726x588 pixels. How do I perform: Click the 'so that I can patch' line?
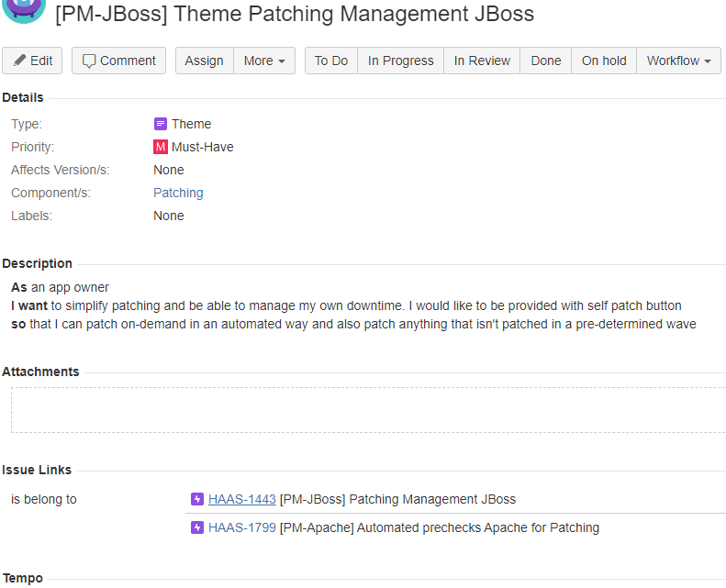353,324
